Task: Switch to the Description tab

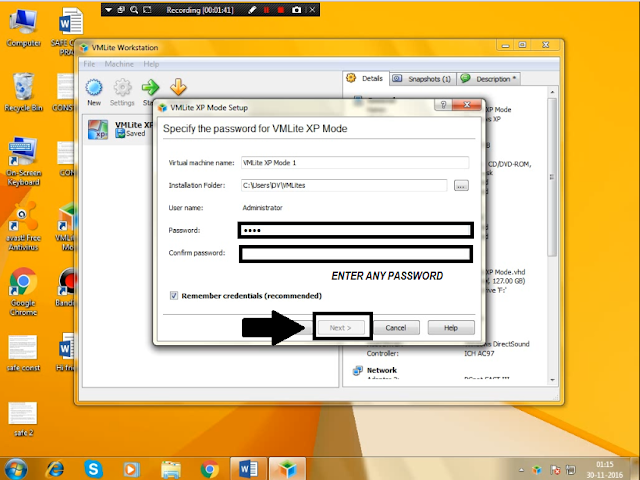Action: click(489, 79)
